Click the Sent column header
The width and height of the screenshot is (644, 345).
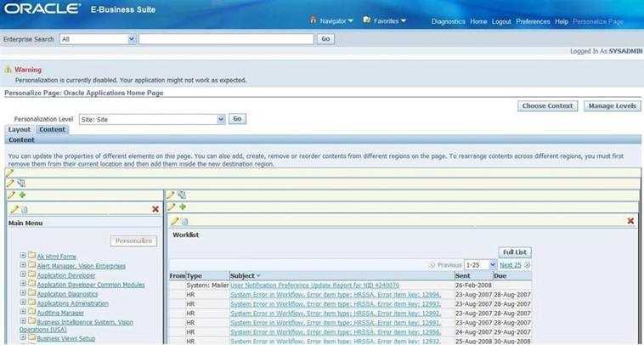pos(474,275)
